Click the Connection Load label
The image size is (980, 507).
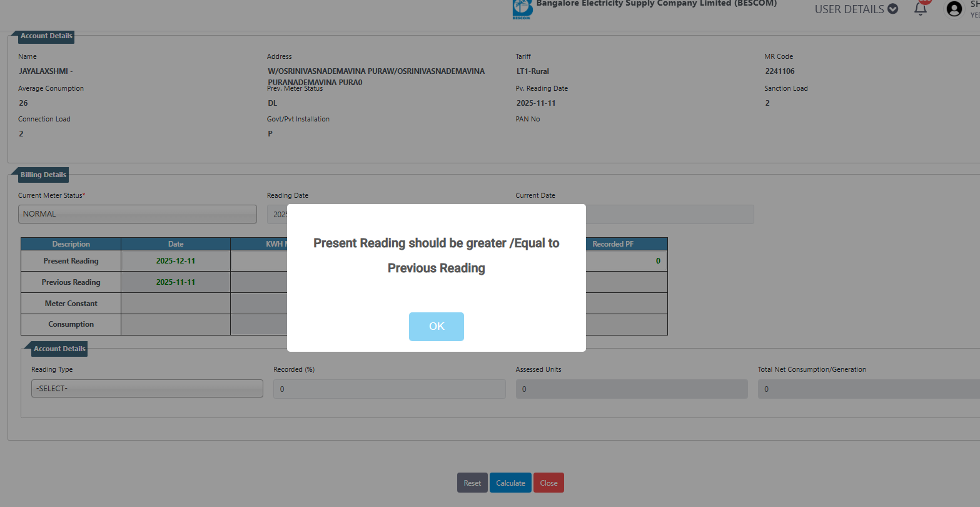click(x=44, y=119)
